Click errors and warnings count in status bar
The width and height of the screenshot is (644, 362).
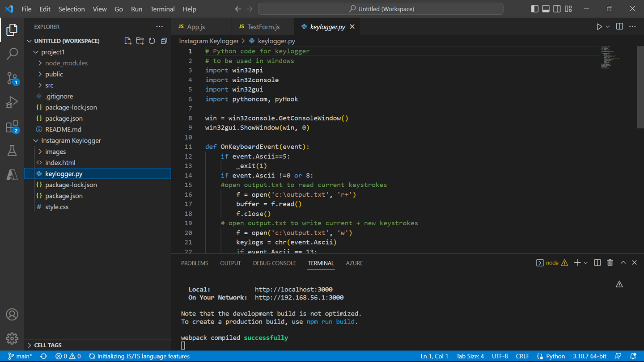click(68, 356)
